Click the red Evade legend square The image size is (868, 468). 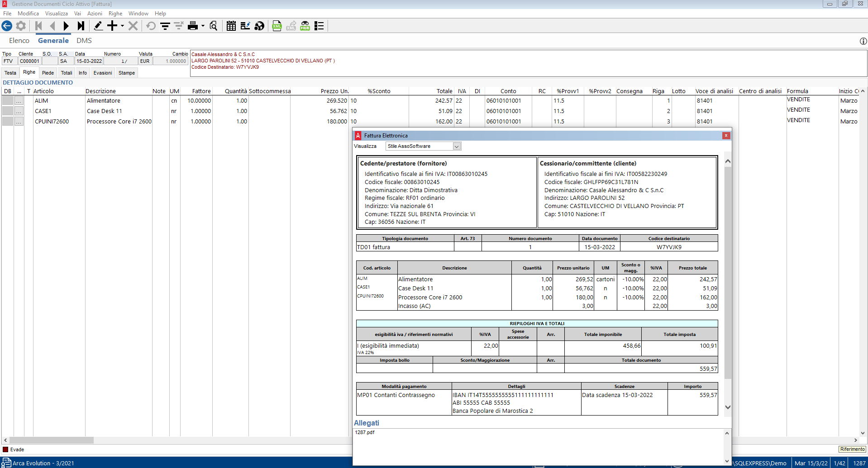[5, 449]
